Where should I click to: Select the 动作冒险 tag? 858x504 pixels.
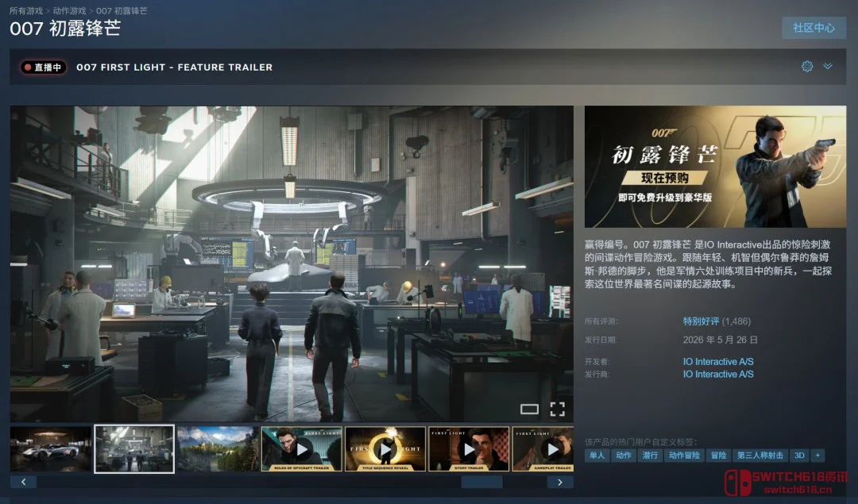coord(684,456)
